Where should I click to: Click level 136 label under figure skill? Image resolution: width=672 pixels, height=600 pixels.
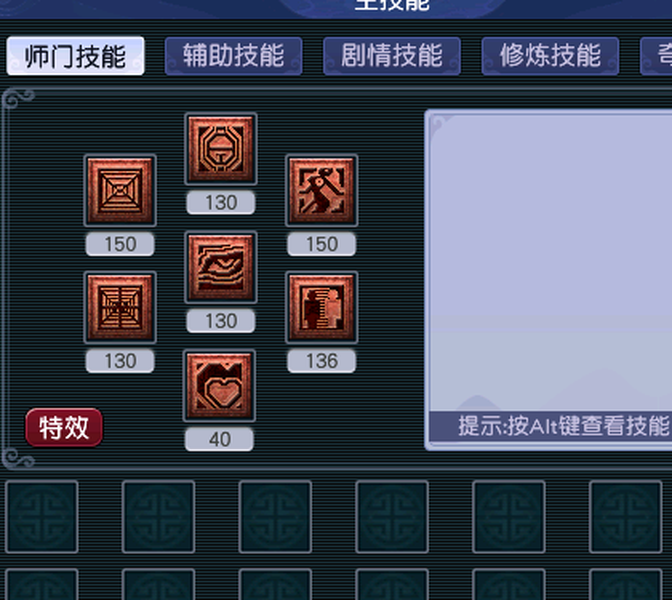pos(322,361)
